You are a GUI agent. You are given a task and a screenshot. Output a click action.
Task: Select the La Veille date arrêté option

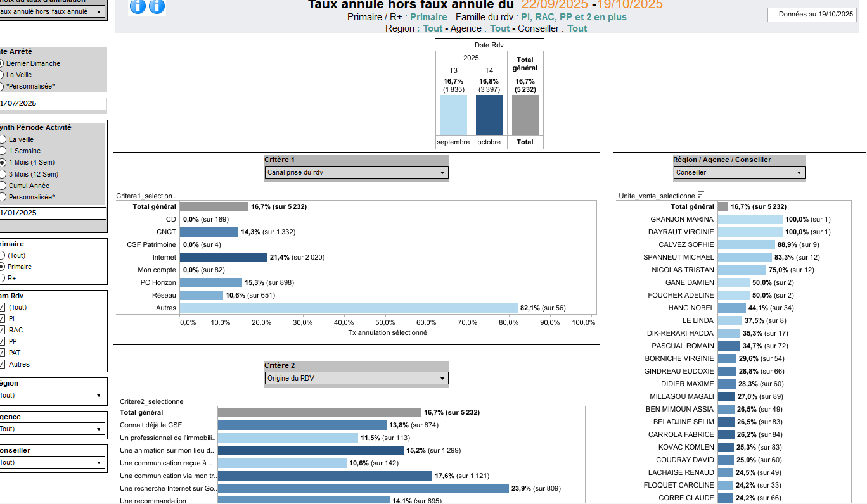(3, 75)
